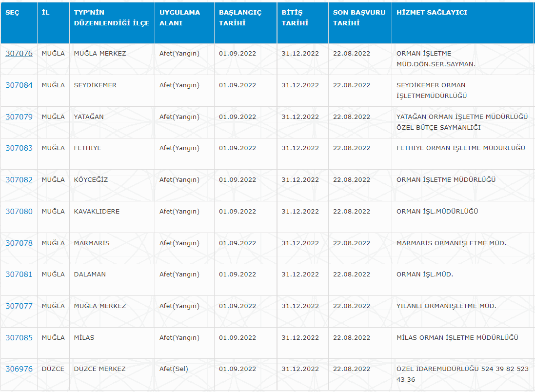
Task: Open the 307078 Marmaris record
Action: 19,243
